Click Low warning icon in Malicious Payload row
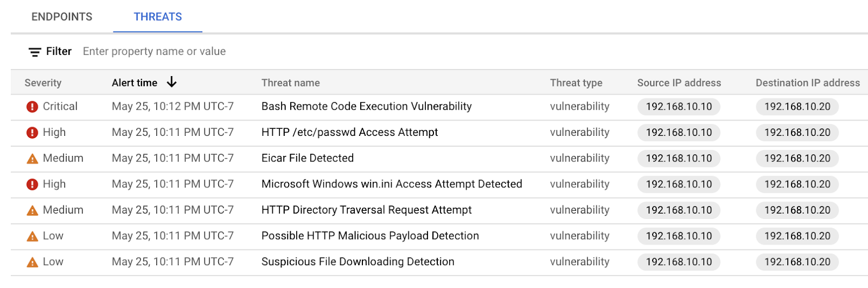868x288 pixels. pos(32,236)
